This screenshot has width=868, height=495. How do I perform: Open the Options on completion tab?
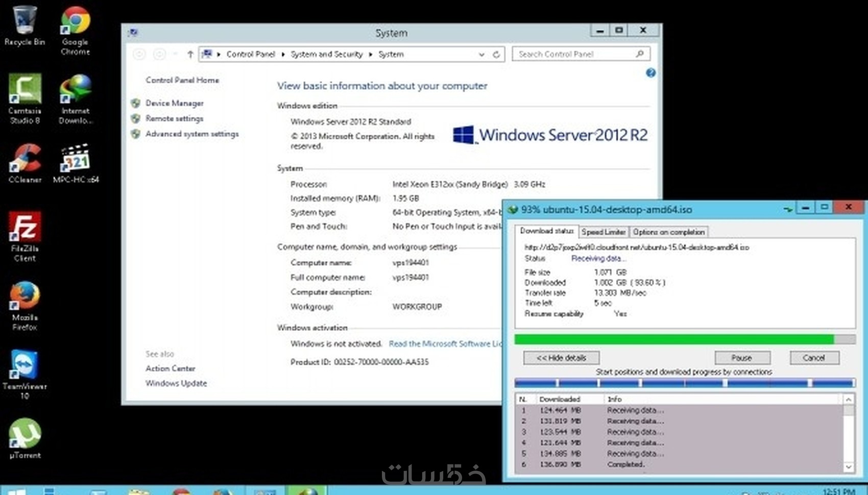click(x=669, y=232)
